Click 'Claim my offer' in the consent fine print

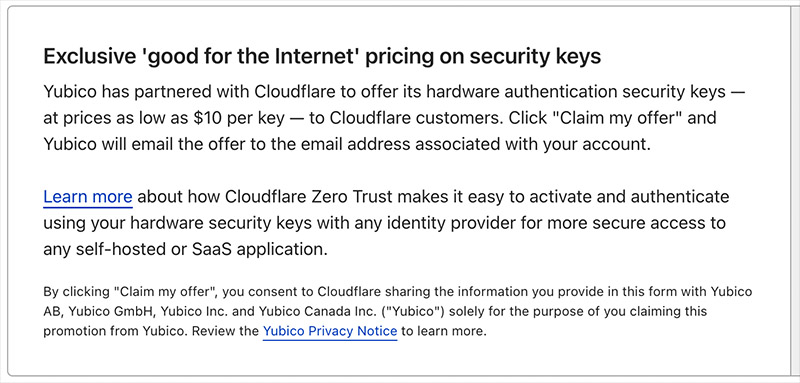[x=167, y=292]
